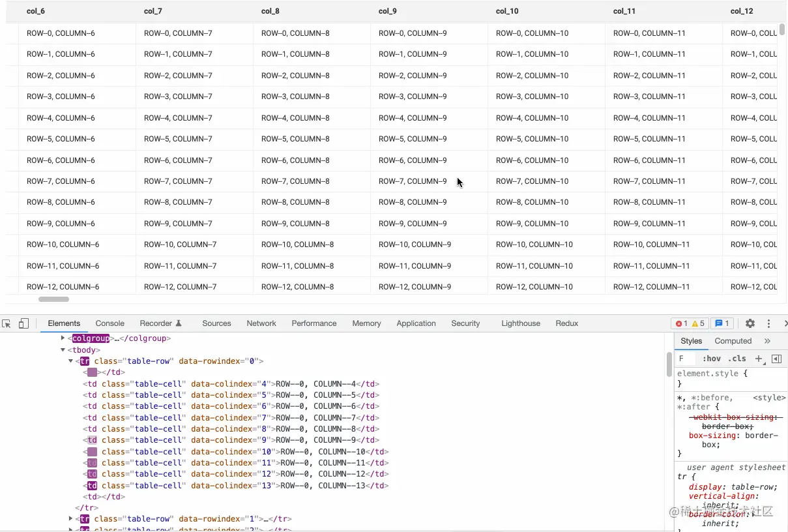
Task: Enable the :hov pseudo-class toggle
Action: 712,359
